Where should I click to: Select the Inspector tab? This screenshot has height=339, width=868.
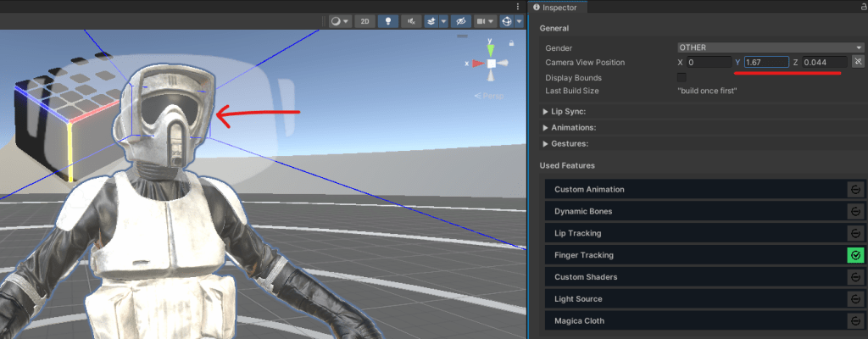click(x=559, y=8)
